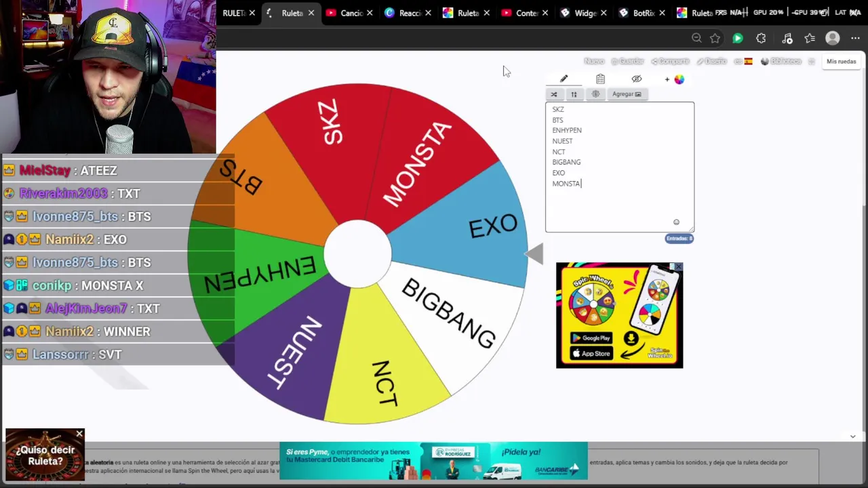Click the Nuevo menu item
This screenshot has width=868, height=488.
(594, 61)
